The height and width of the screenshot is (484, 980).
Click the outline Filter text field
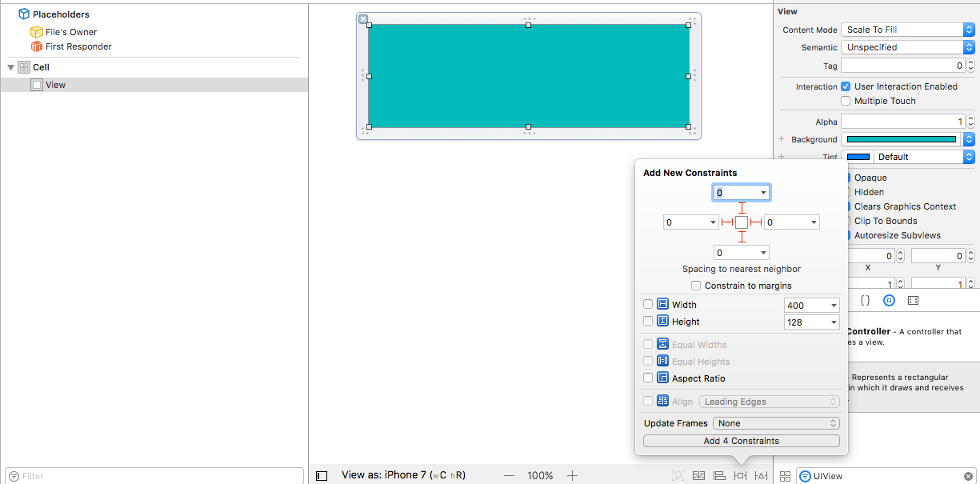tap(154, 476)
